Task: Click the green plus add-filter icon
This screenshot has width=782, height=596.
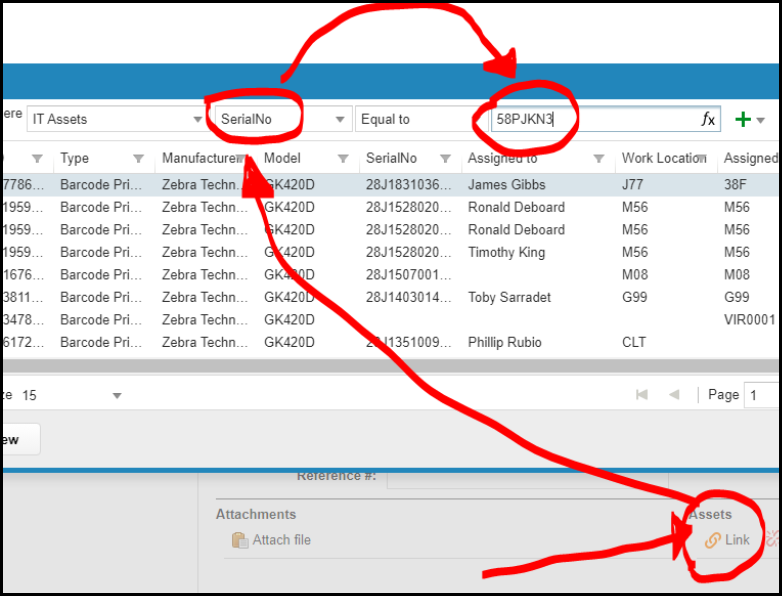Action: [x=743, y=119]
